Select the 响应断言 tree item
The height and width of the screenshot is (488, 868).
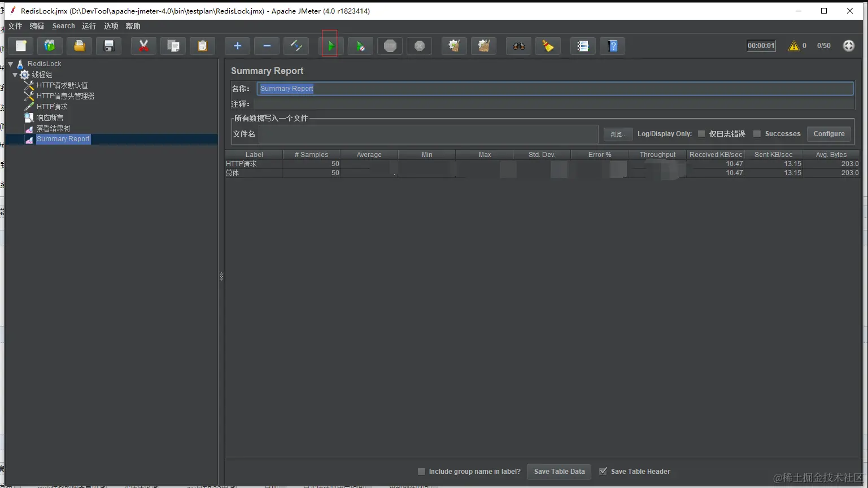(x=50, y=117)
